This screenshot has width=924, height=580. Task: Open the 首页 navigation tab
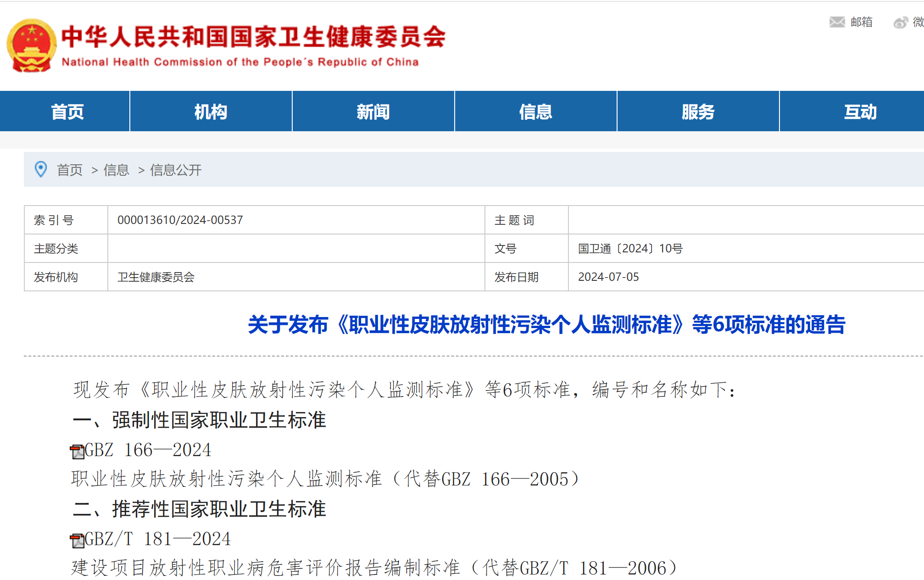click(x=67, y=112)
